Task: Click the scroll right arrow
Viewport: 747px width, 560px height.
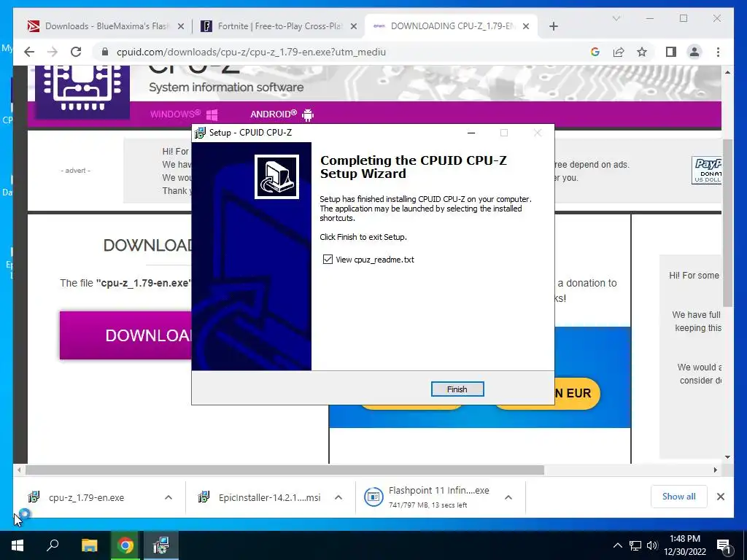Action: (715, 470)
